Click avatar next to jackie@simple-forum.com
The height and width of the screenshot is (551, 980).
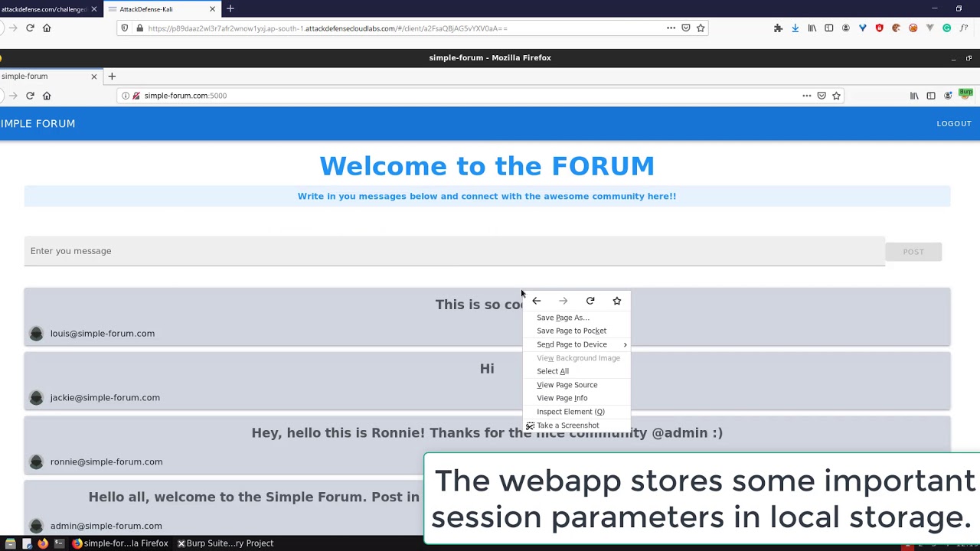click(36, 398)
